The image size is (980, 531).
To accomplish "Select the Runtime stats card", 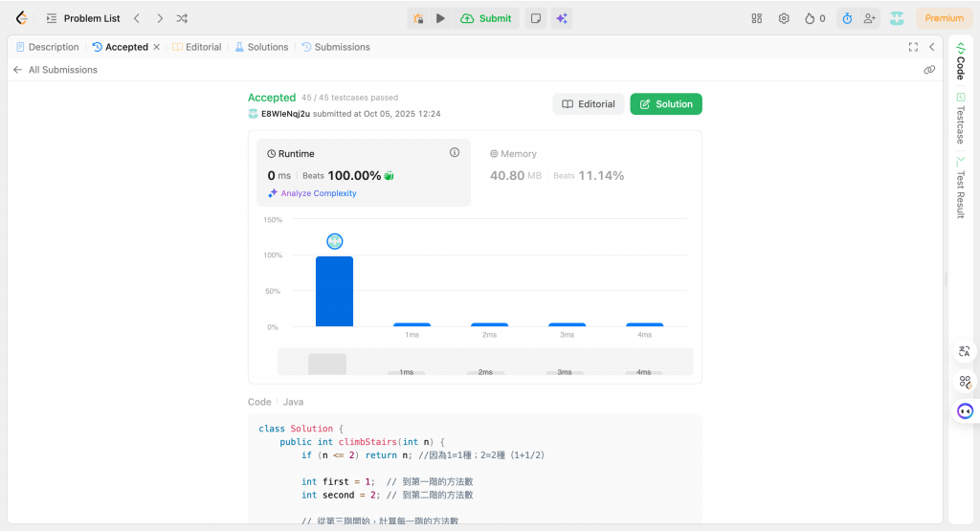I will point(364,172).
